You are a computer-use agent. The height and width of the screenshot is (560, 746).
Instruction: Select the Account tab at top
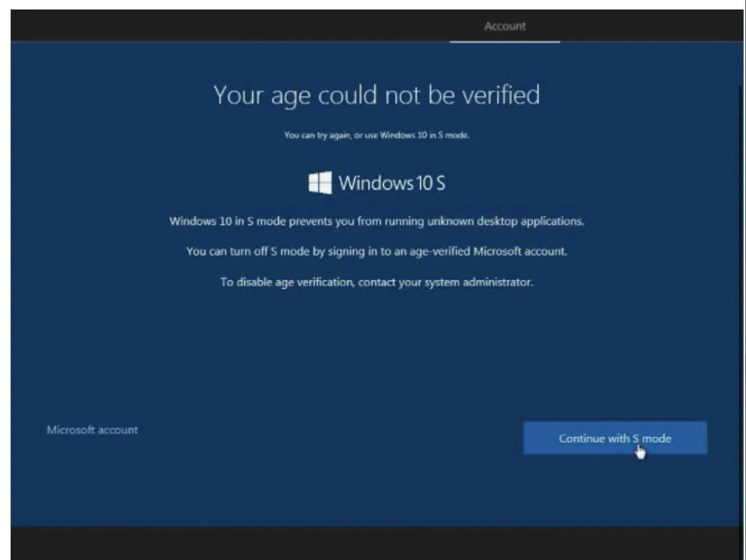[x=505, y=26]
